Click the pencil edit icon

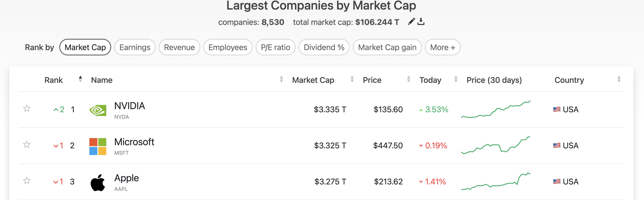[x=411, y=22]
